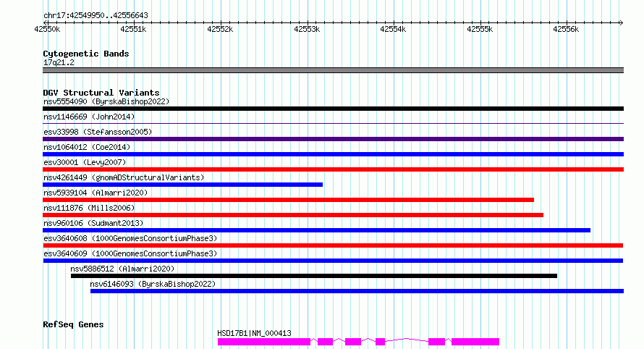
Task: Click the 42551k ruler tick label
Action: tap(133, 29)
